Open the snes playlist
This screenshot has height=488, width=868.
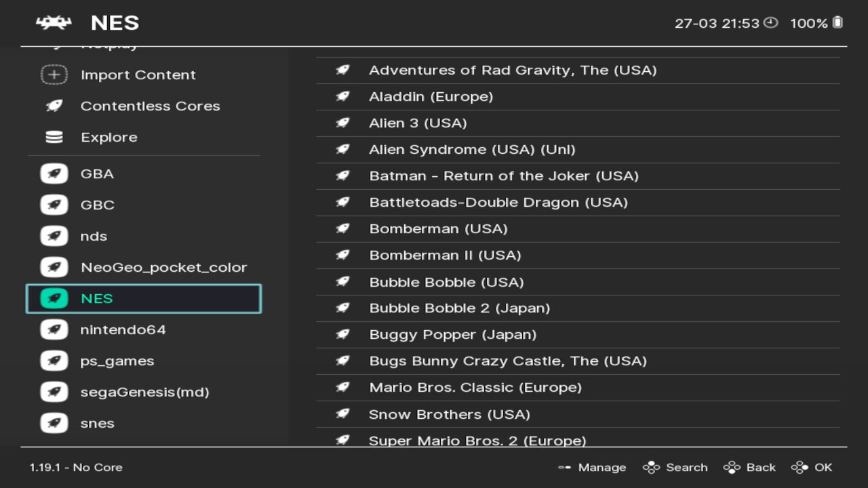point(144,423)
